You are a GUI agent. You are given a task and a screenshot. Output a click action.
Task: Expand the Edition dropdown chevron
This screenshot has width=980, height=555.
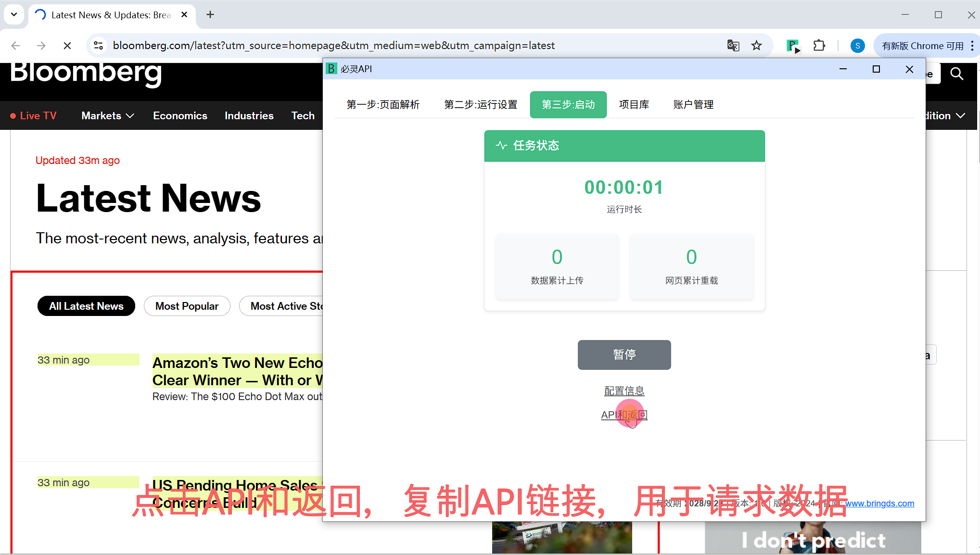(960, 116)
